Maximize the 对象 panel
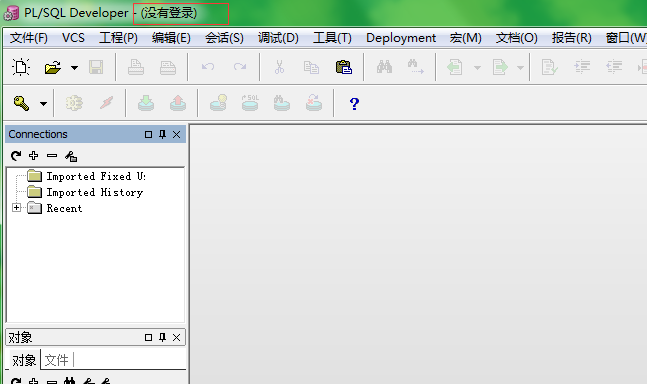Viewport: 647px width, 384px height. [x=149, y=337]
